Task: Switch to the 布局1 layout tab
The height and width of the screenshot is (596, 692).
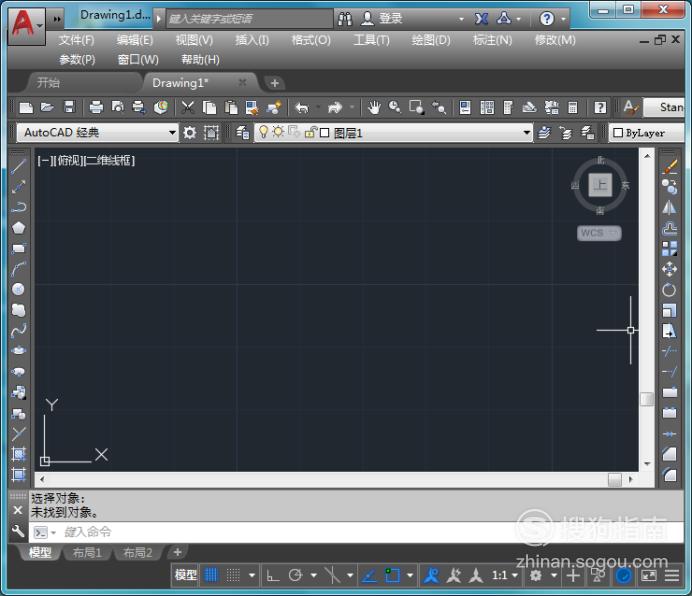Action: tap(87, 553)
